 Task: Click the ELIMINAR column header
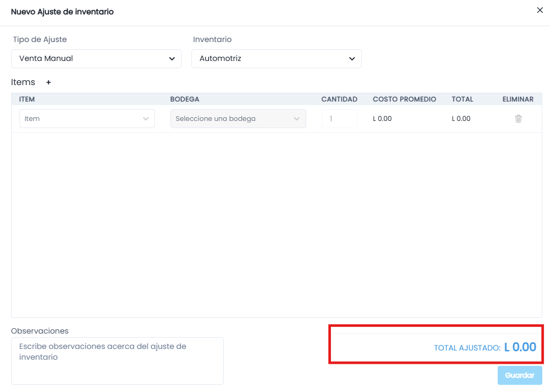click(518, 99)
